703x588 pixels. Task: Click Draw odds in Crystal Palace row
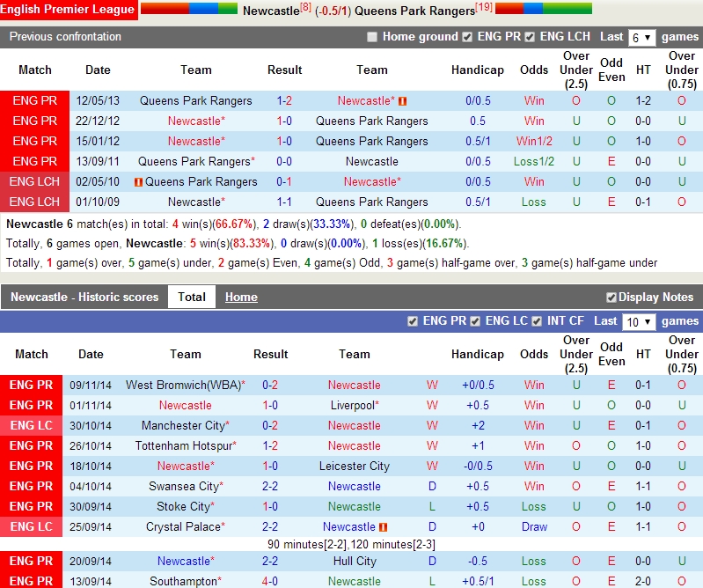tap(534, 526)
